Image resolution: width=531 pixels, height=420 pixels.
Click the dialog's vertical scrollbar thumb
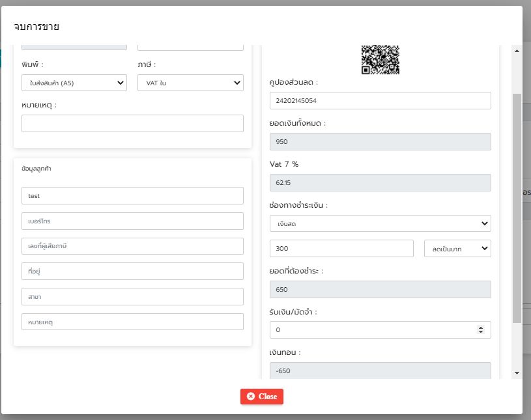(x=517, y=208)
